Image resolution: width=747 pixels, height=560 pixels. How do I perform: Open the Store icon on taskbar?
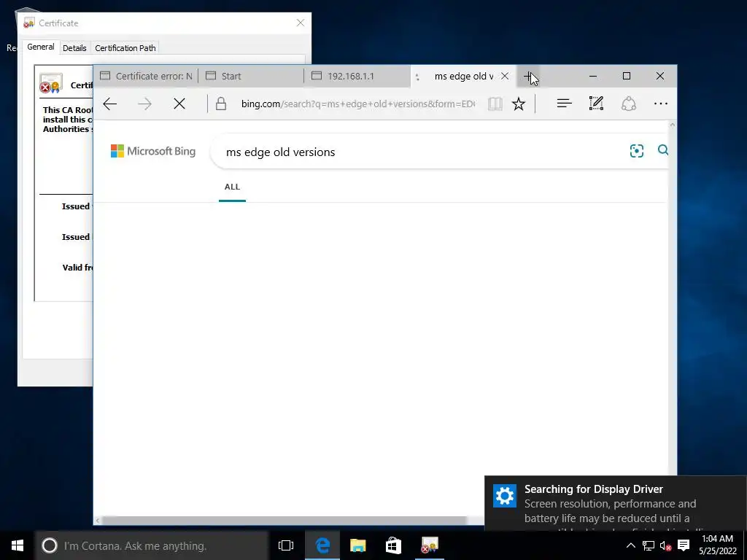393,545
